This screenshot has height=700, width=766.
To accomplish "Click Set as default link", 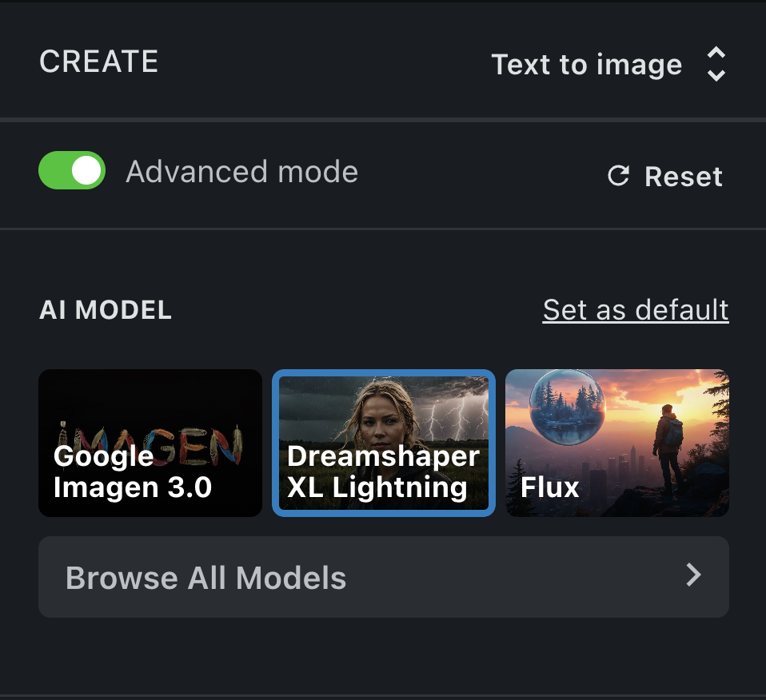I will (636, 310).
